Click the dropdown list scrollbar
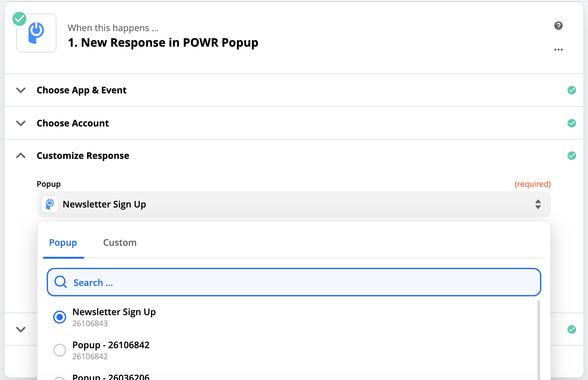This screenshot has height=380, width=588. tap(538, 340)
